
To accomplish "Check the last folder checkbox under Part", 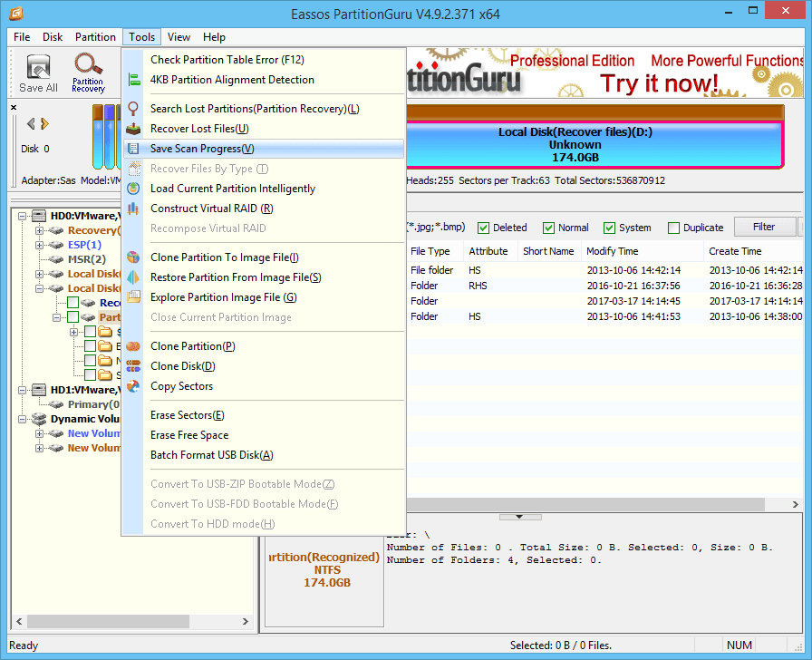I will point(90,375).
